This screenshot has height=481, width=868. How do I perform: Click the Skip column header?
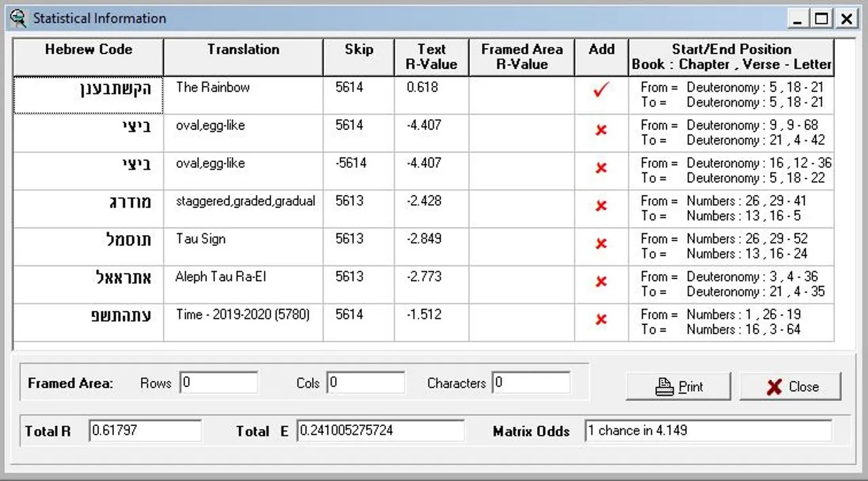pos(359,57)
